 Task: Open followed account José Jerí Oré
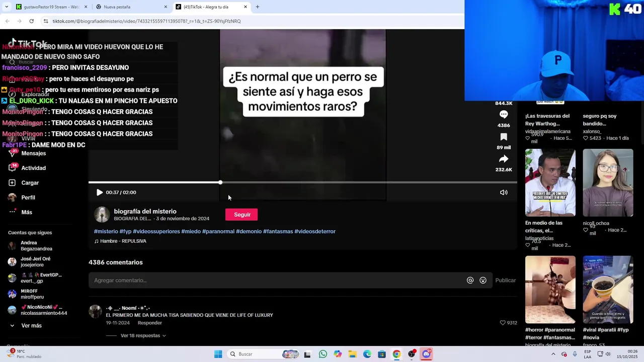point(35,262)
